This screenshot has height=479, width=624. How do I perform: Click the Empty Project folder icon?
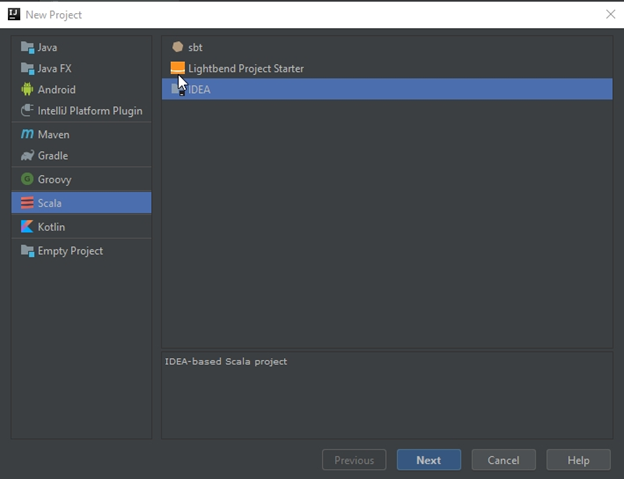27,251
